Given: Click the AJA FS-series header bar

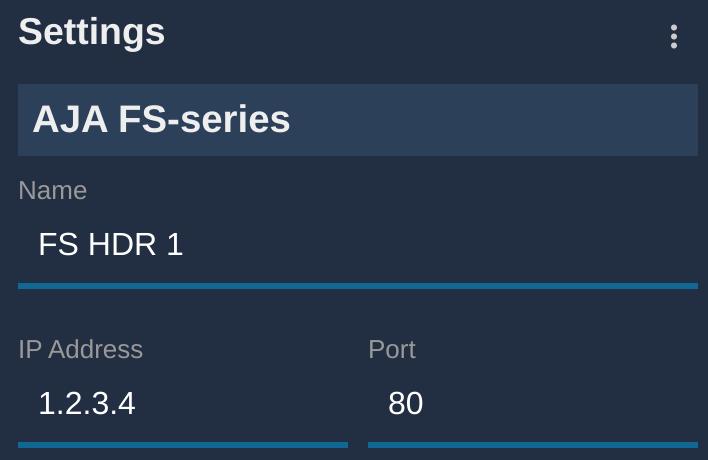Looking at the screenshot, I should tap(358, 120).
